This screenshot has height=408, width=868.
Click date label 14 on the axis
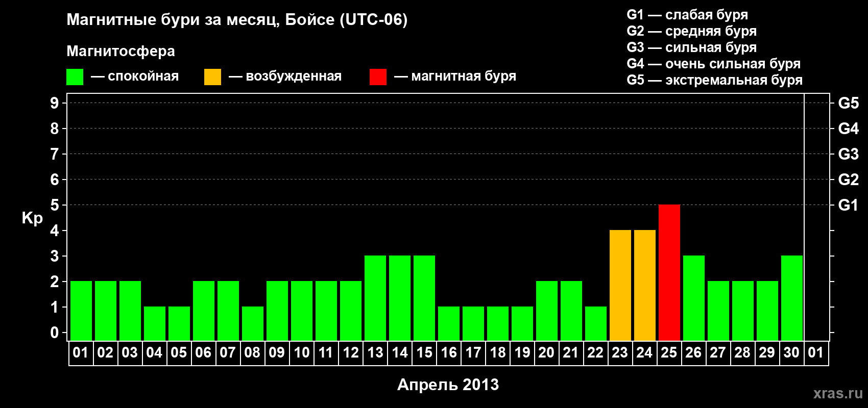click(x=399, y=353)
